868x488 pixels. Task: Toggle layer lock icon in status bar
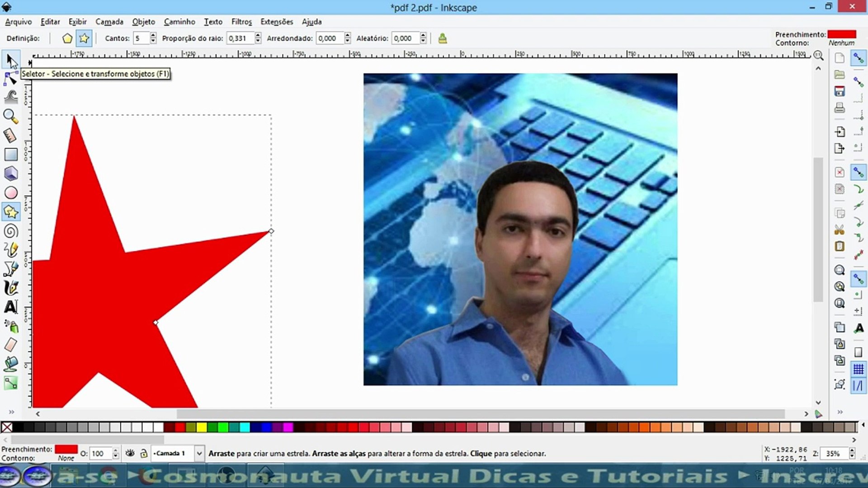click(144, 453)
